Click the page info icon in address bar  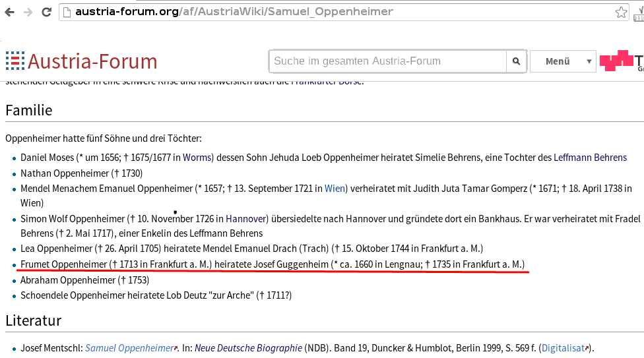pos(67,12)
